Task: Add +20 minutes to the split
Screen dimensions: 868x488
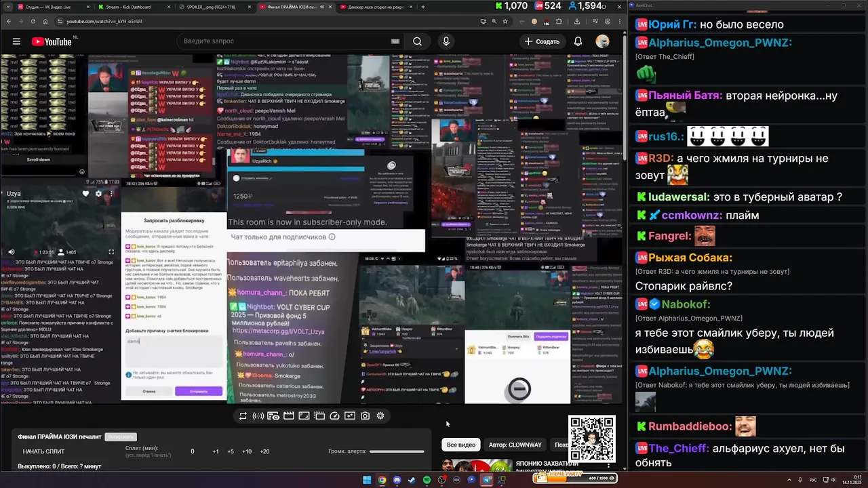Action: click(264, 451)
